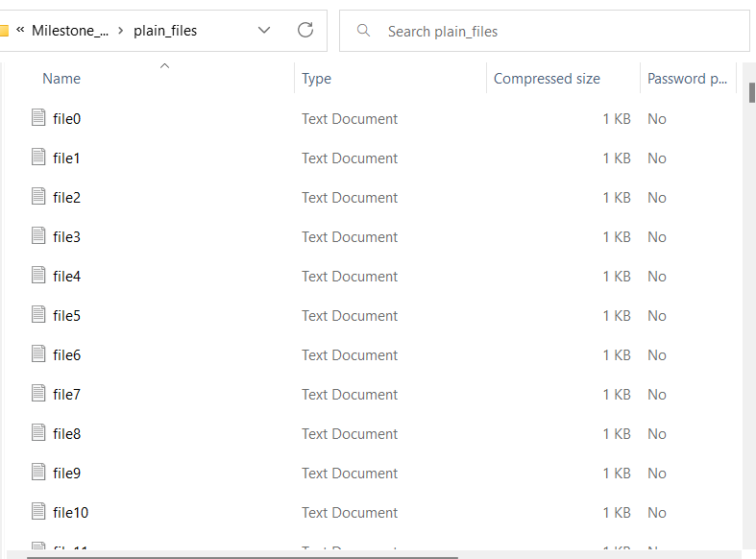The image size is (756, 559).
Task: Select the file3 document icon
Action: pyautogui.click(x=38, y=235)
